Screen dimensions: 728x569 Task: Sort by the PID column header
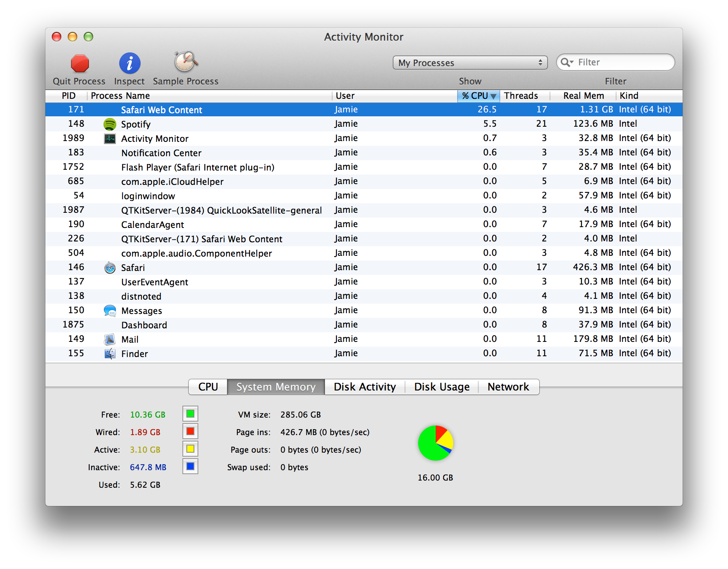(x=68, y=96)
